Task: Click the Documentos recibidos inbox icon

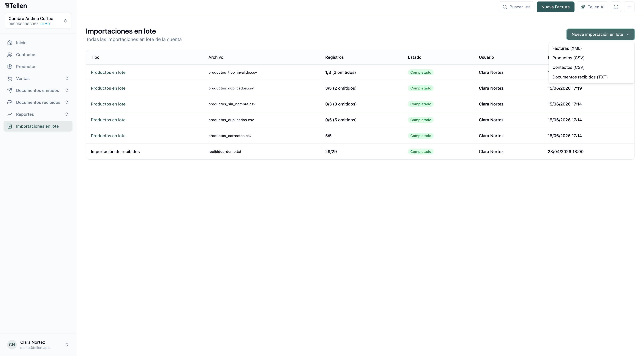Action: (10, 102)
